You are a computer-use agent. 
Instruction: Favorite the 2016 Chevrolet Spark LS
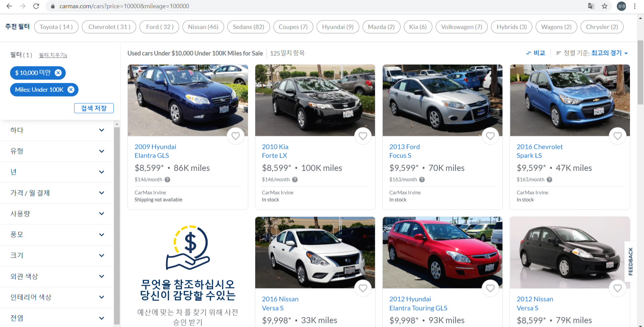(x=618, y=136)
